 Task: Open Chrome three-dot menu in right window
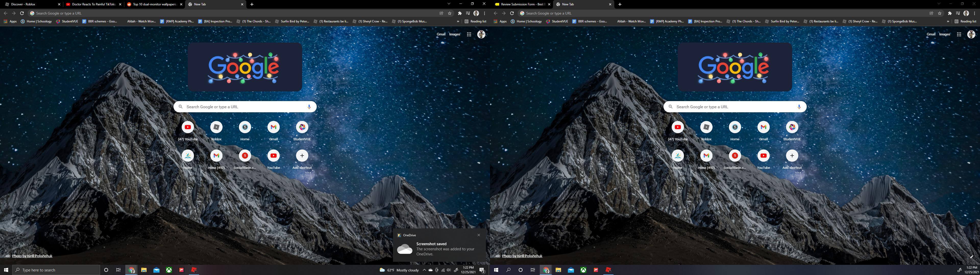[974, 13]
